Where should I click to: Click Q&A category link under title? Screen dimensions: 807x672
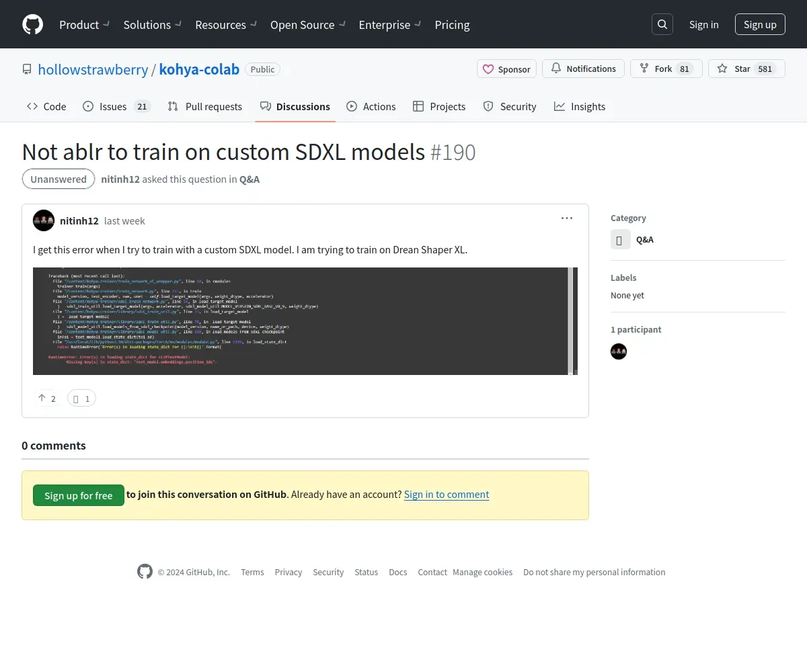[x=249, y=179]
